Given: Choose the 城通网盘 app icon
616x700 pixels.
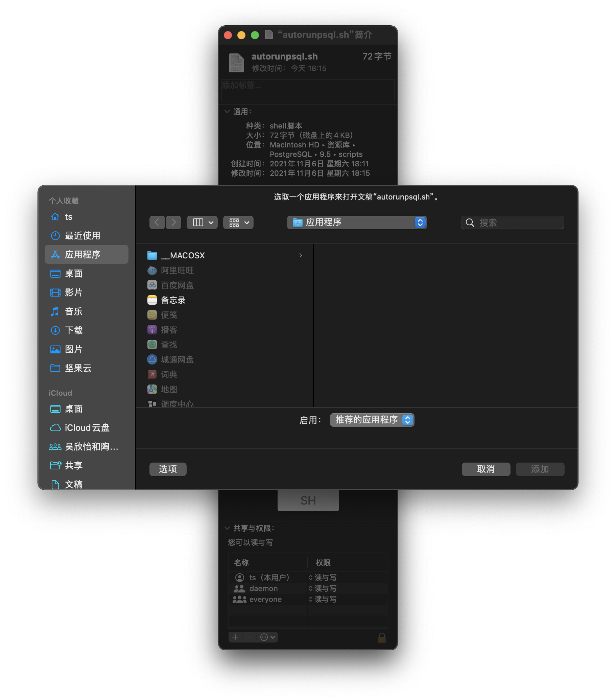Looking at the screenshot, I should pyautogui.click(x=177, y=359).
